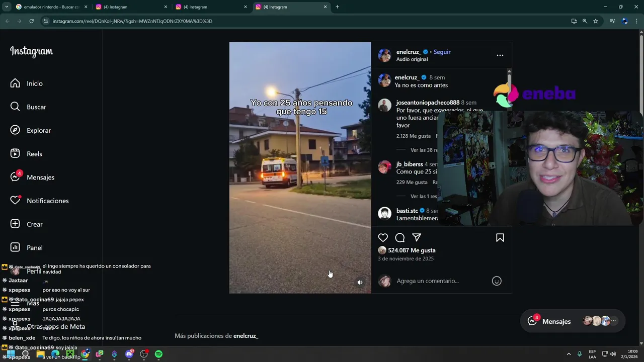Open the Explorar compass page

pyautogui.click(x=31, y=130)
